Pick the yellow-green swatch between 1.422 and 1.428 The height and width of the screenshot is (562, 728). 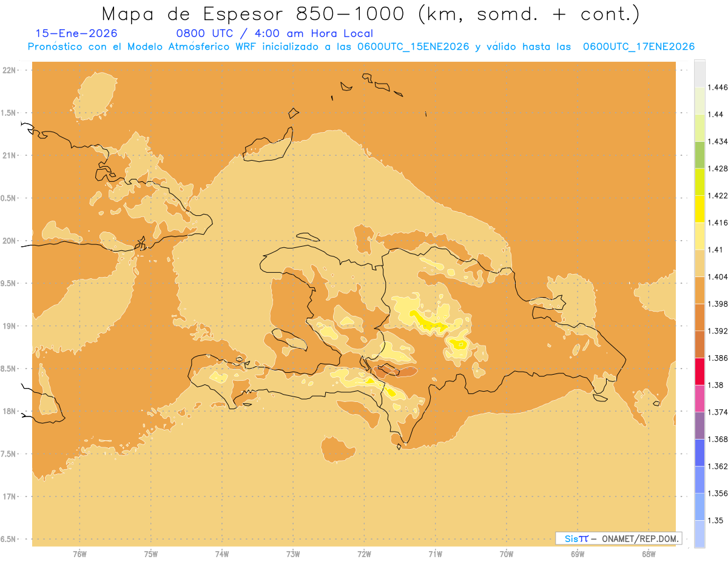click(699, 182)
